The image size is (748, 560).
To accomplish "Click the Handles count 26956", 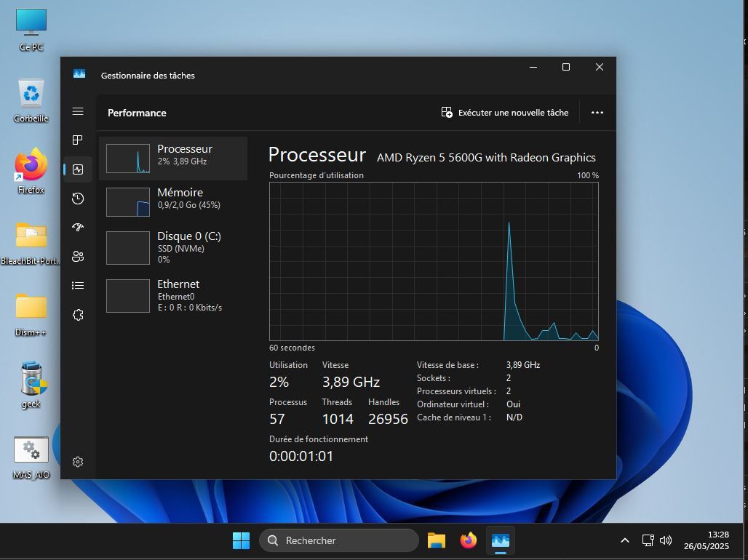I will point(388,419).
